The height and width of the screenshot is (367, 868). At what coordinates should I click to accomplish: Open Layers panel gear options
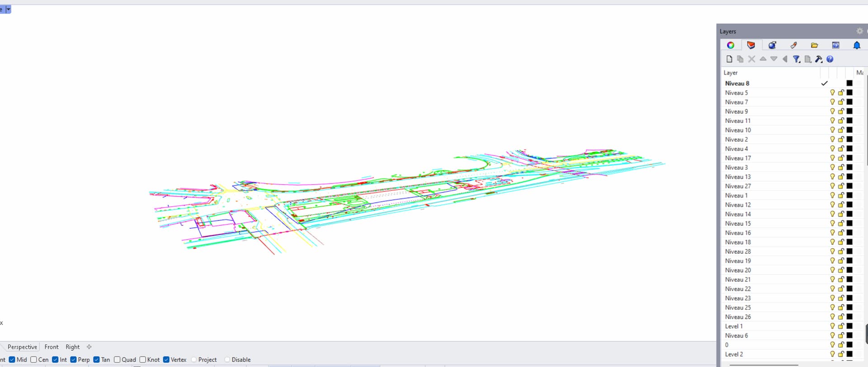pos(859,31)
